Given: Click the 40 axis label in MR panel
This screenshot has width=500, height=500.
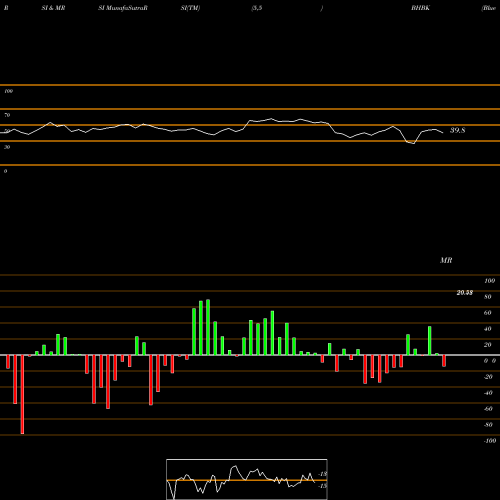Looking at the screenshot, I should click(x=487, y=329).
